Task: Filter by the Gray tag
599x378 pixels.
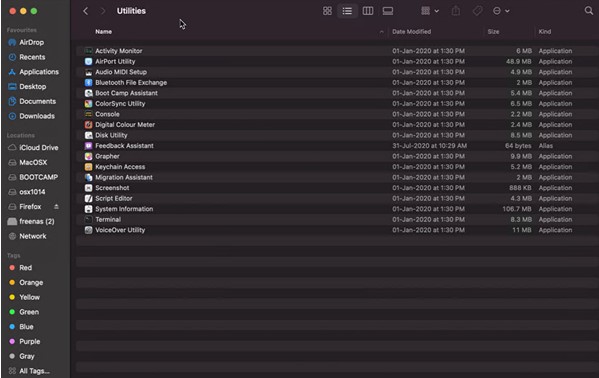Action: (x=27, y=356)
